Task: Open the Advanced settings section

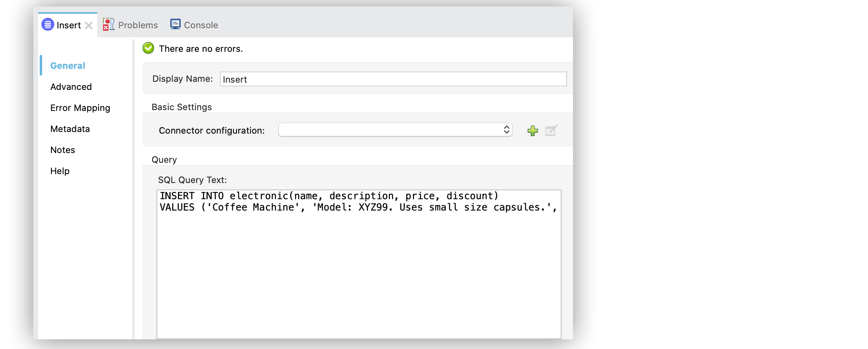Action: click(x=71, y=87)
